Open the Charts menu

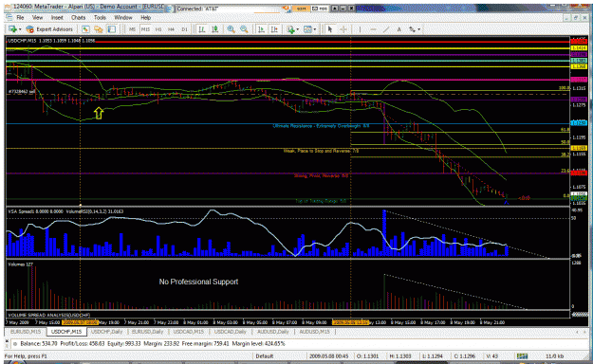[79, 17]
